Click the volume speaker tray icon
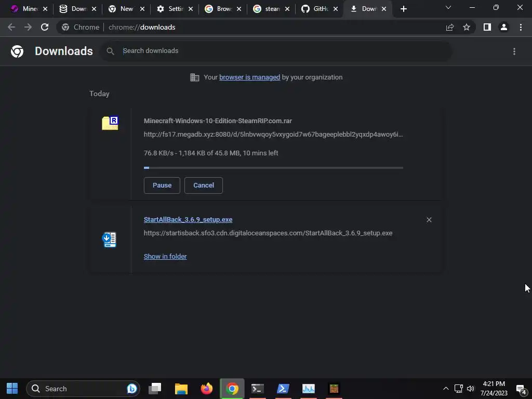Viewport: 532px width, 399px height. pyautogui.click(x=471, y=389)
